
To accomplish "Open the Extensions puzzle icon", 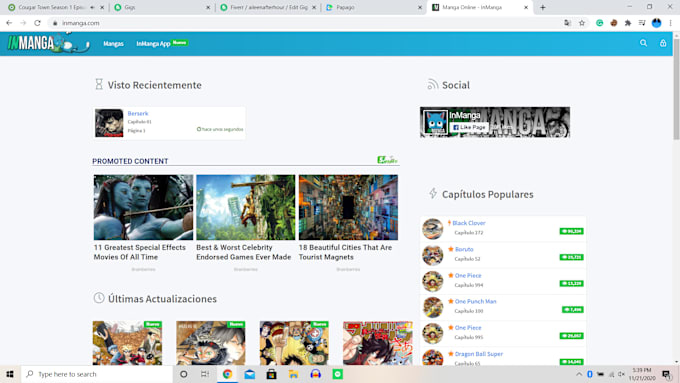I will [628, 23].
